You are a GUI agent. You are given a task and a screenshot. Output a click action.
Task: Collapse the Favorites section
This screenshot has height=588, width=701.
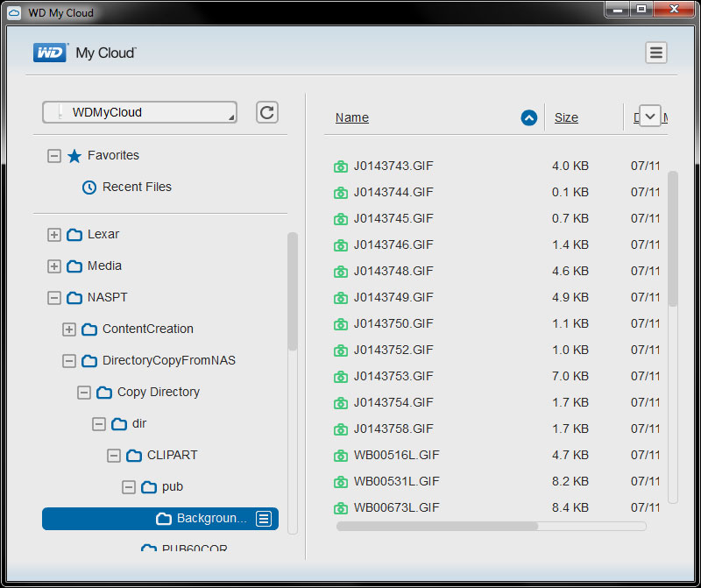tap(54, 156)
